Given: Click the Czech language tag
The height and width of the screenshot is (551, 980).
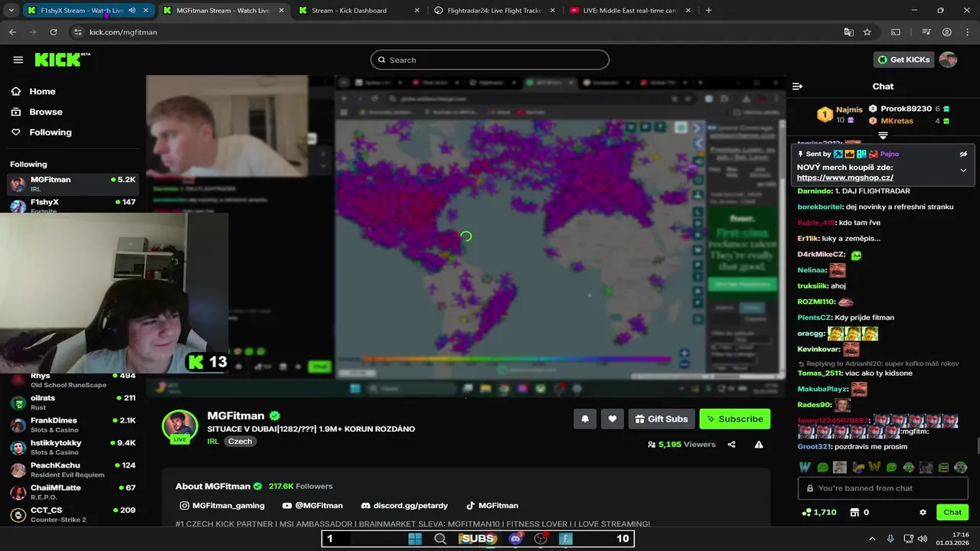Looking at the screenshot, I should [x=240, y=442].
